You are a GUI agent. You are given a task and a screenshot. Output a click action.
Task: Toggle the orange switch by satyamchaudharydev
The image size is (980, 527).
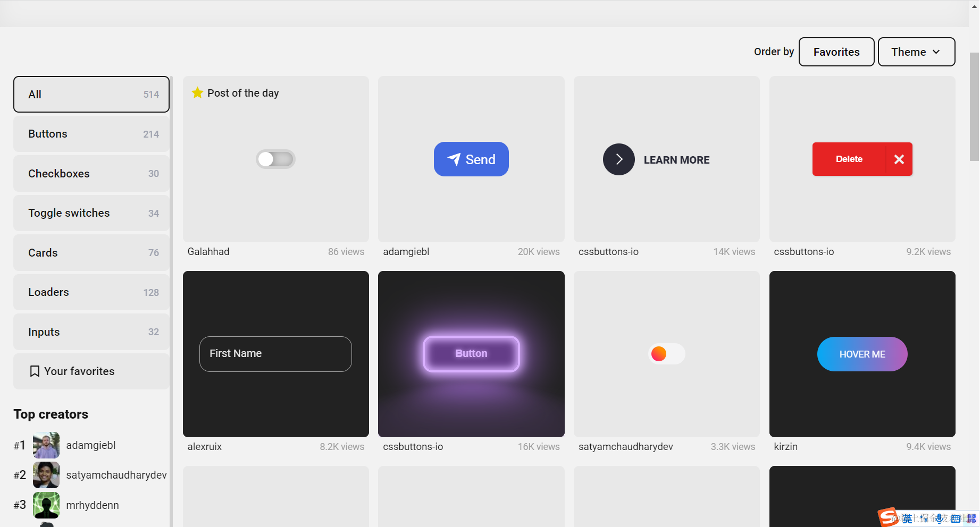667,354
